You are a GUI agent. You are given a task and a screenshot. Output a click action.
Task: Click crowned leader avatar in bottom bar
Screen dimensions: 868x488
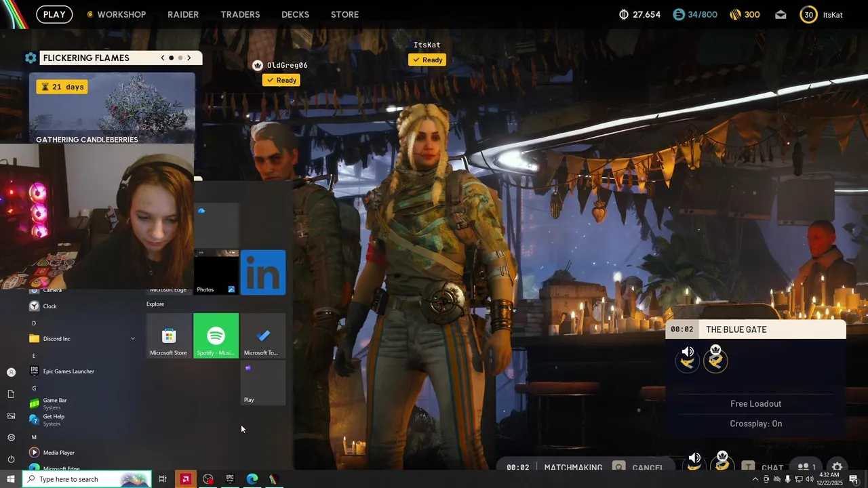point(723,462)
